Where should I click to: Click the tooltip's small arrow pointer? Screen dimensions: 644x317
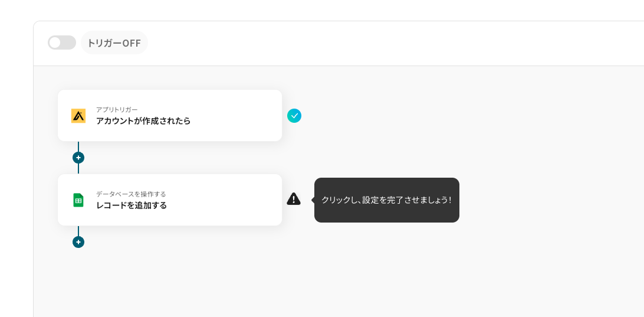point(313,200)
